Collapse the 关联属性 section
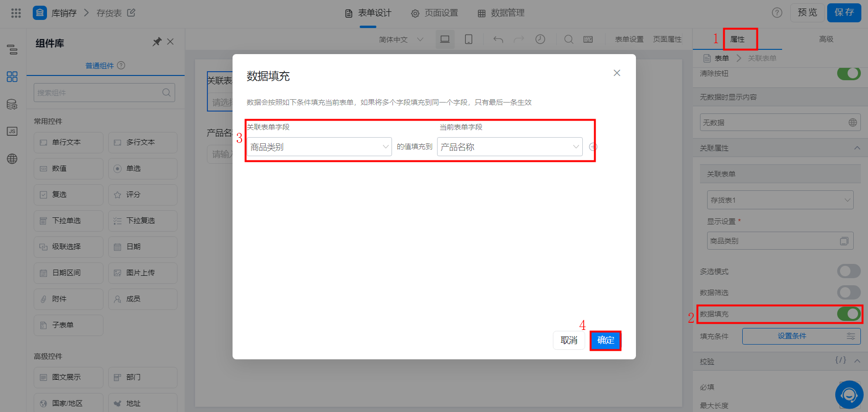This screenshot has width=868, height=412. tap(857, 148)
